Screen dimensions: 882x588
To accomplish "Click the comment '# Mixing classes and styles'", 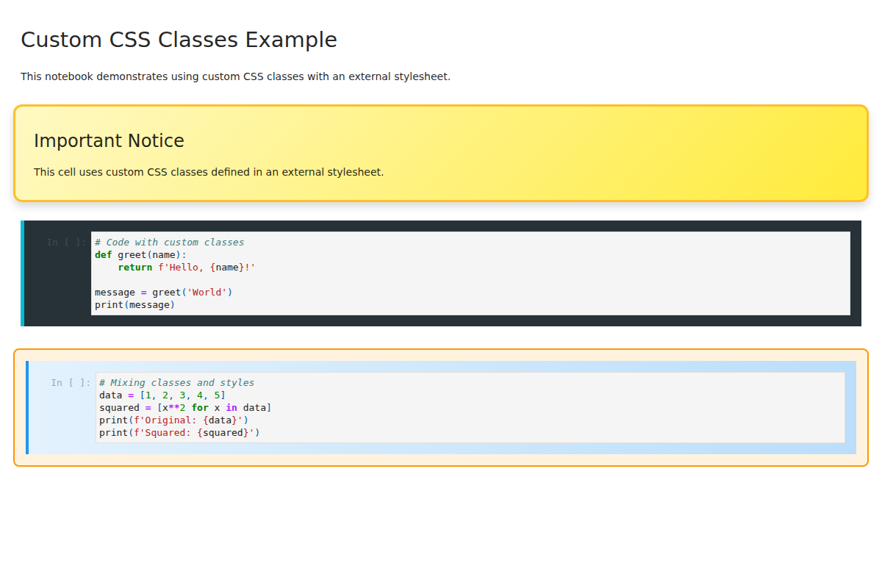I will point(176,382).
